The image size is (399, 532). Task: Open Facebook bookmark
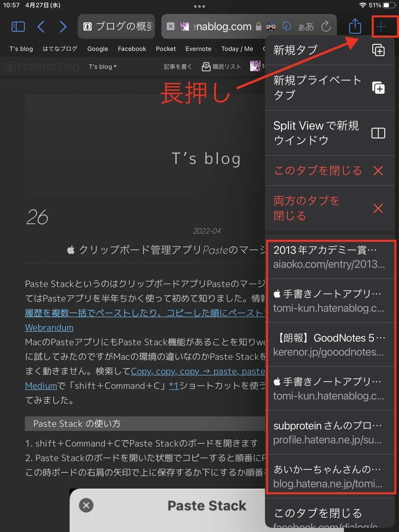tap(132, 49)
